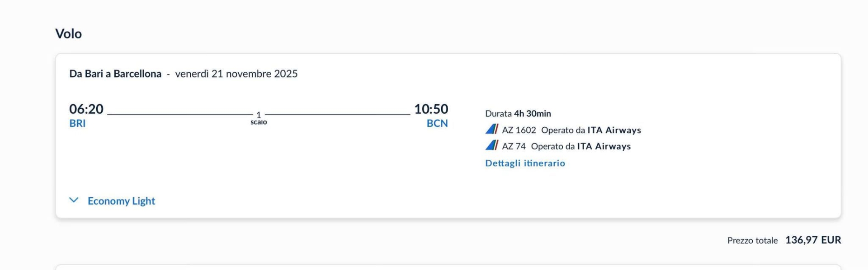Screen dimensions: 868x270
Task: Click the AZ 1602 flight number
Action: point(519,130)
